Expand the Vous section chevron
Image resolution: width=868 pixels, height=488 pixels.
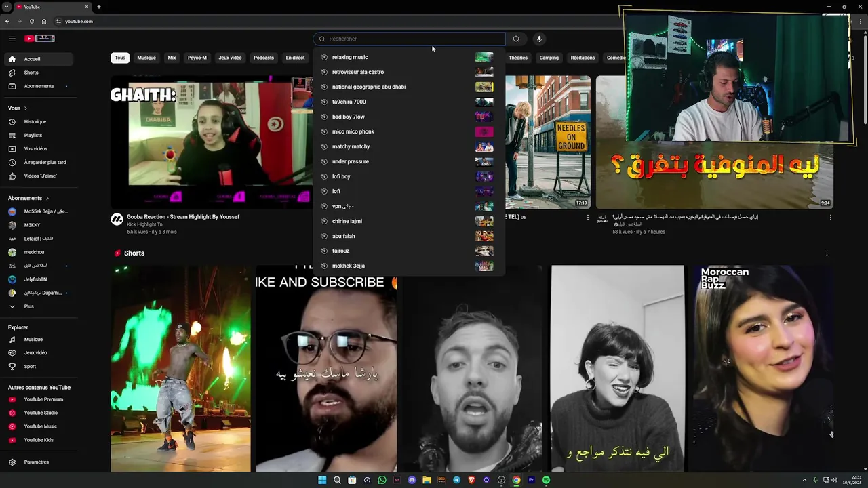pos(26,108)
